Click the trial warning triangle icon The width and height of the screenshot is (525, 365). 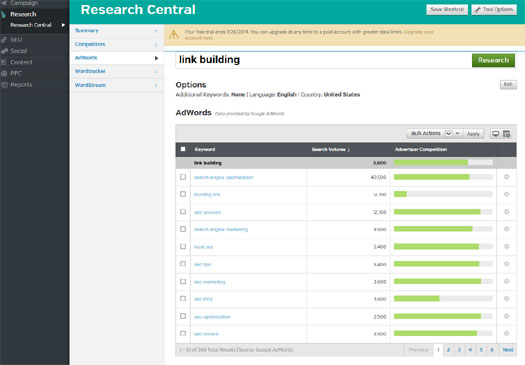coord(174,34)
